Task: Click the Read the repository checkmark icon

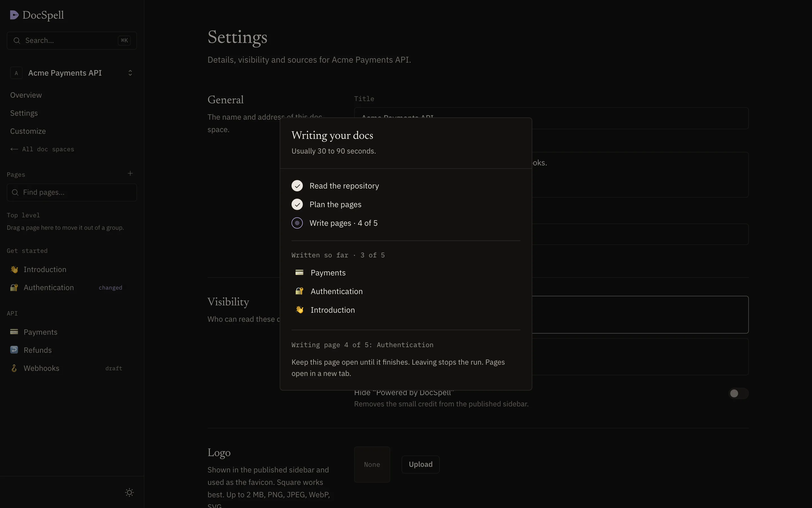Action: pyautogui.click(x=297, y=186)
